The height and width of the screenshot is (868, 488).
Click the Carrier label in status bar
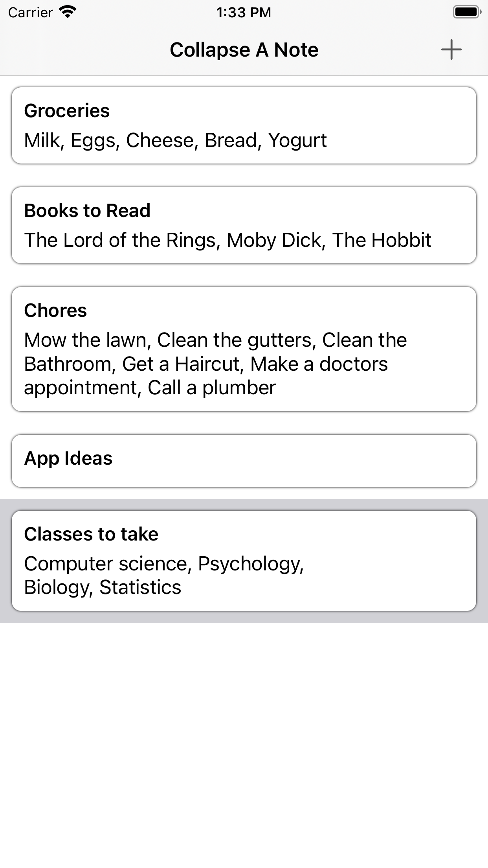point(30,13)
